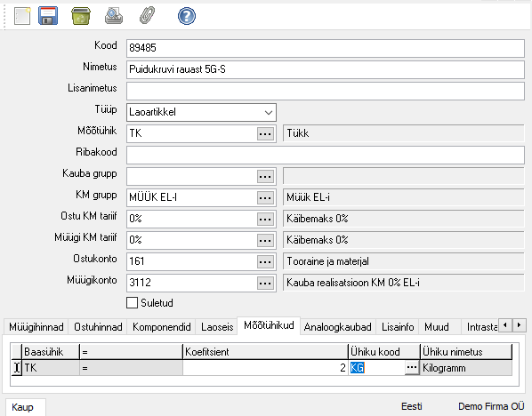Screen dimensions: 532x416
Task: Open the Laoseis tab
Action: click(217, 327)
